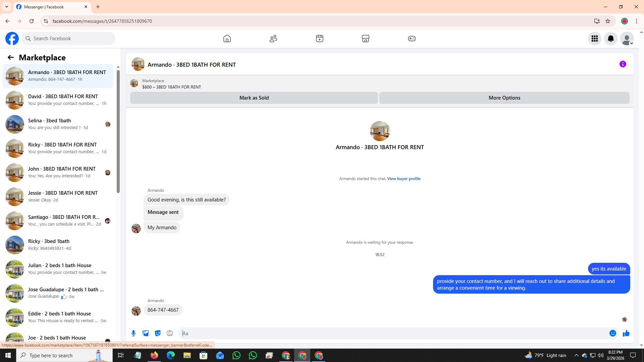Open Ricky's 3BED 1BATH FOR RENT chat
This screenshot has height=362, width=644.
point(58,148)
